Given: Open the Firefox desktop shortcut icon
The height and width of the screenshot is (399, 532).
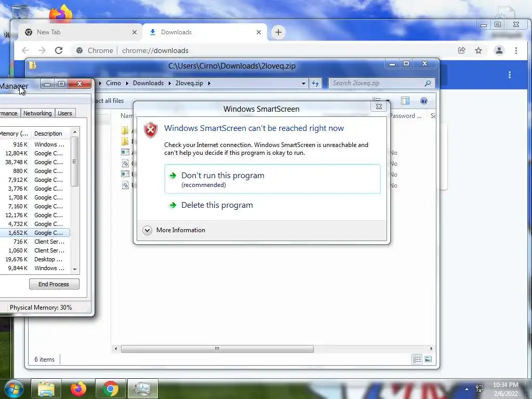Looking at the screenshot, I should coord(61,14).
